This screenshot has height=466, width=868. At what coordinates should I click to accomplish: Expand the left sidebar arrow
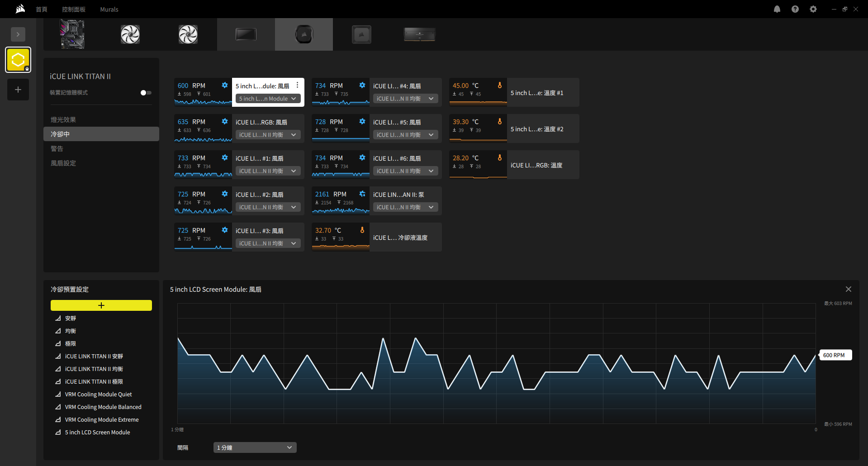(18, 34)
